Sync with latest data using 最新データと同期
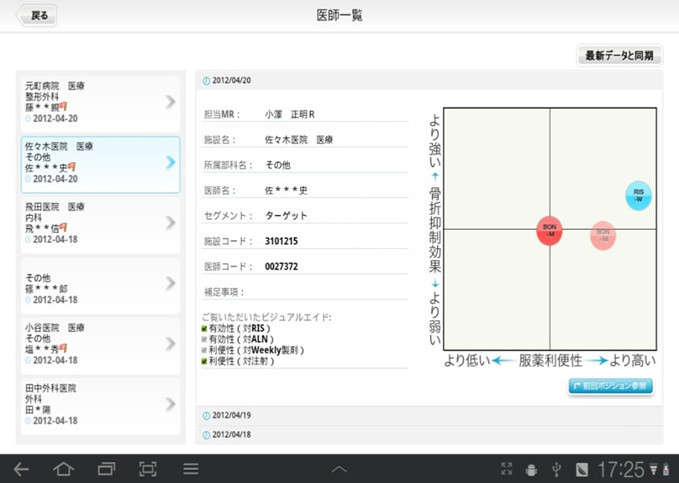 [x=619, y=55]
